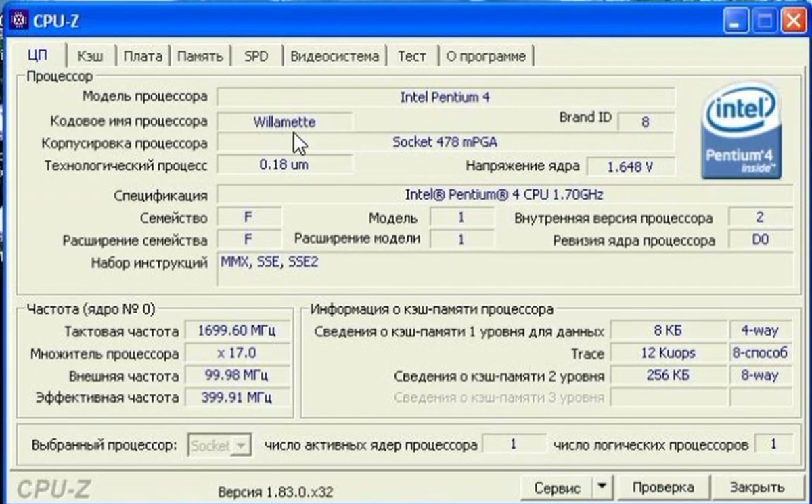Switch to the Кэш tab
812x504 pixels.
tap(90, 56)
